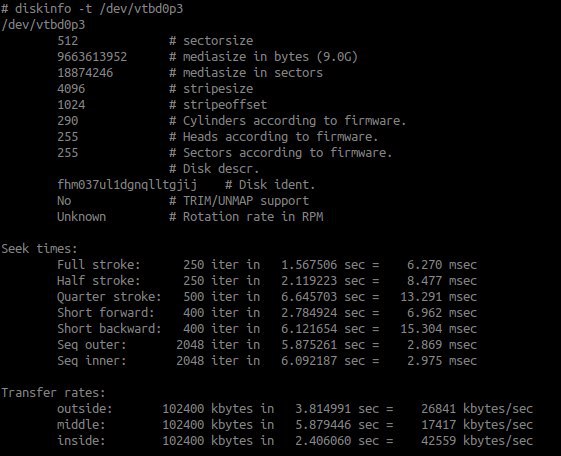Image resolution: width=561 pixels, height=456 pixels.
Task: Select the '# stripeoffset' comment
Action: coord(218,105)
